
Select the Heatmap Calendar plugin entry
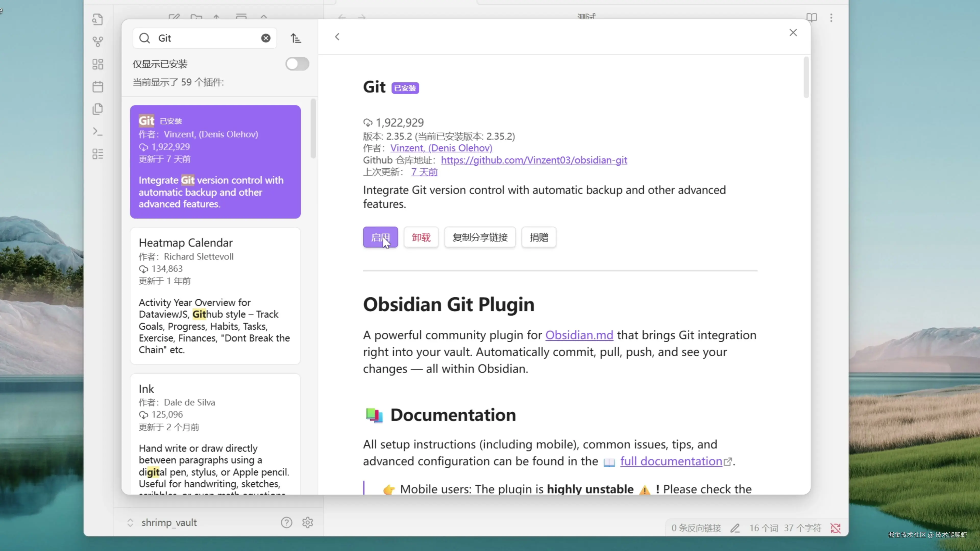click(215, 295)
